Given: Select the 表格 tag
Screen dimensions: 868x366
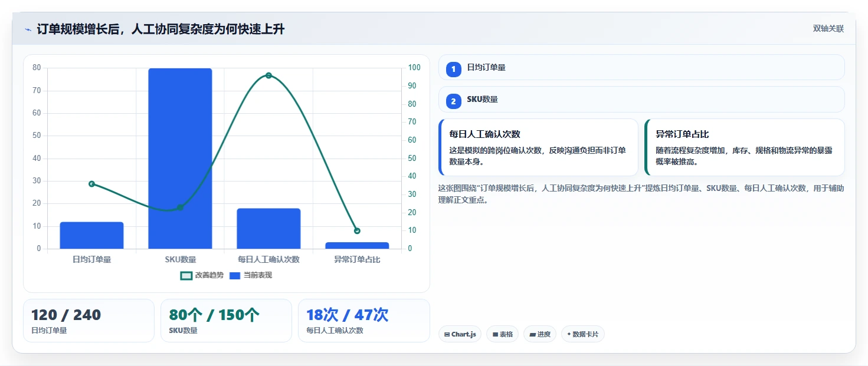Looking at the screenshot, I should click(502, 334).
